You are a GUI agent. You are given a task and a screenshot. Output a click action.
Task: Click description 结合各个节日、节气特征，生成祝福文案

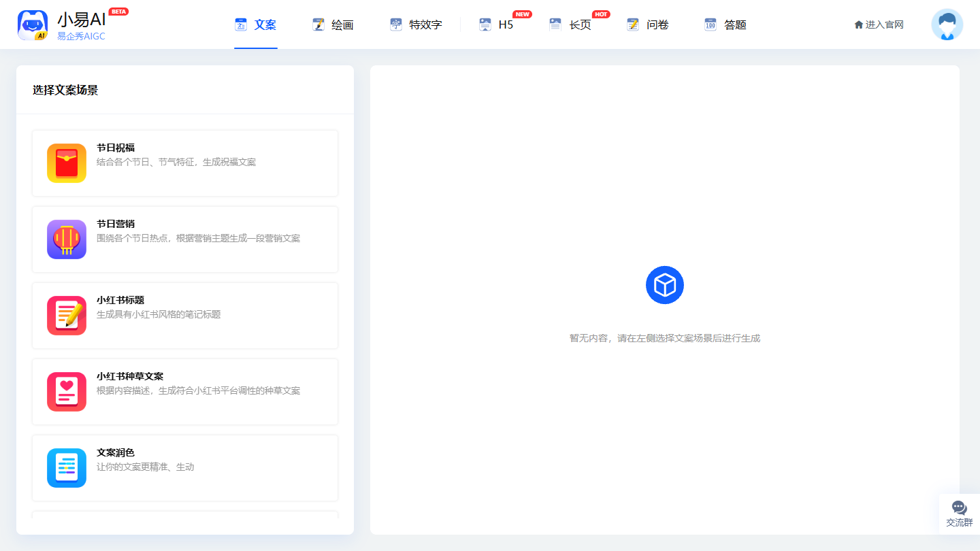[176, 162]
